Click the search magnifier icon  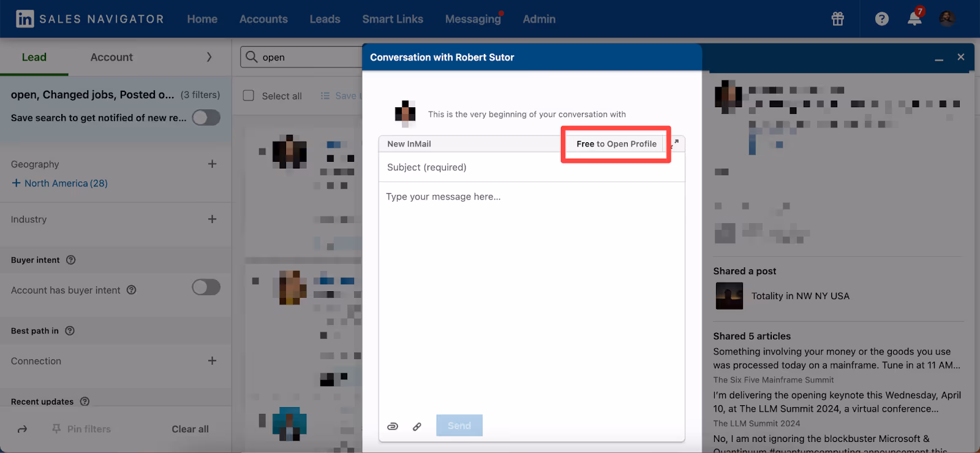tap(251, 57)
